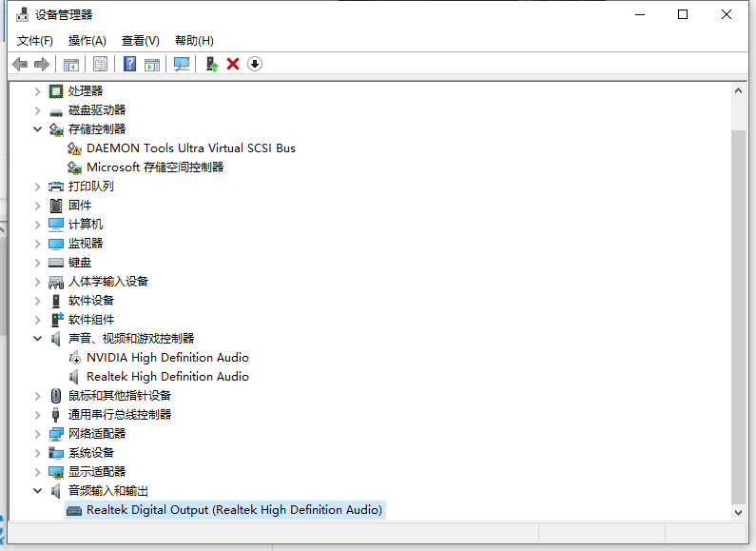Click show/hide console tree icon
Screen dimensions: 756x551
pyautogui.click(x=70, y=64)
